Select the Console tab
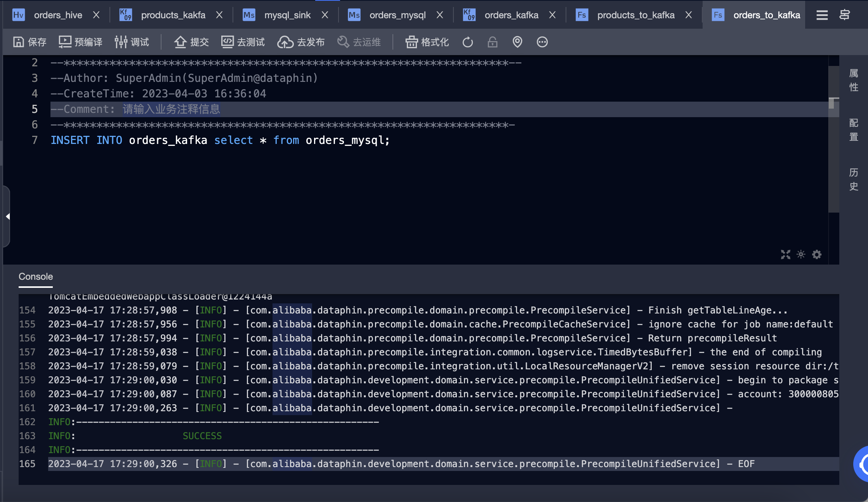The image size is (868, 502). (x=36, y=277)
